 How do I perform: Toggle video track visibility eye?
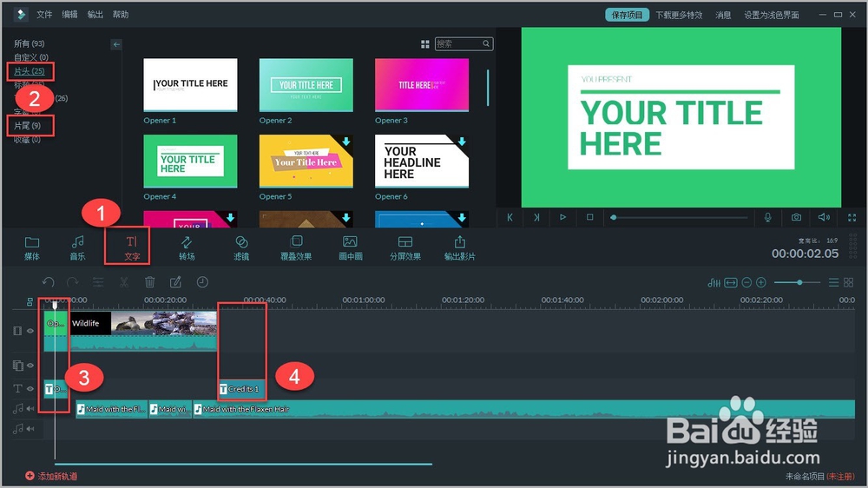(x=30, y=331)
